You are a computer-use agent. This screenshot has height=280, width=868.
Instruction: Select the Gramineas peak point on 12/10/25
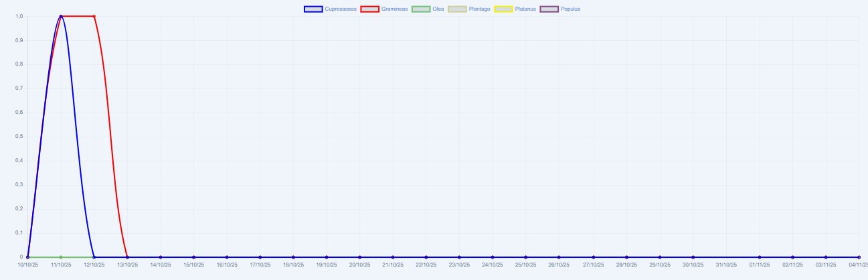[94, 16]
